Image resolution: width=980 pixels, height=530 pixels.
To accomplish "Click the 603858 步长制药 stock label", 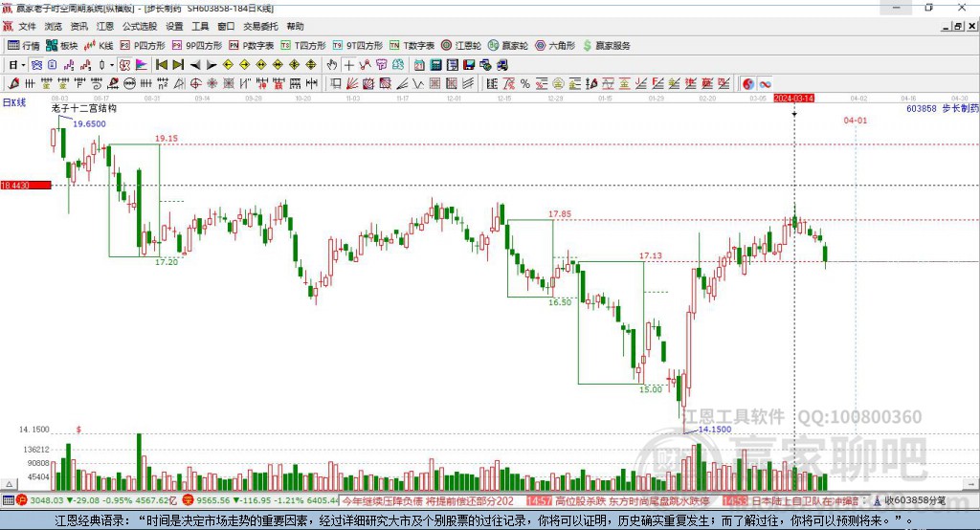I will [943, 109].
